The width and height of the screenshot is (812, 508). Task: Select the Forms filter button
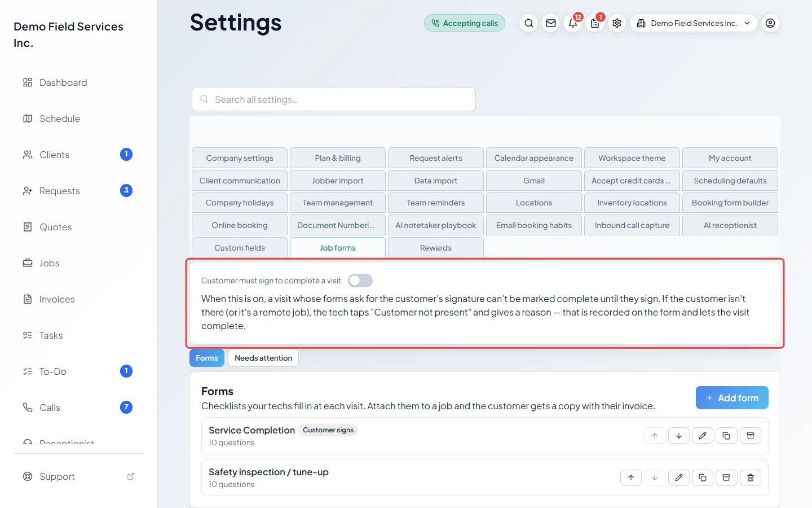coord(207,358)
